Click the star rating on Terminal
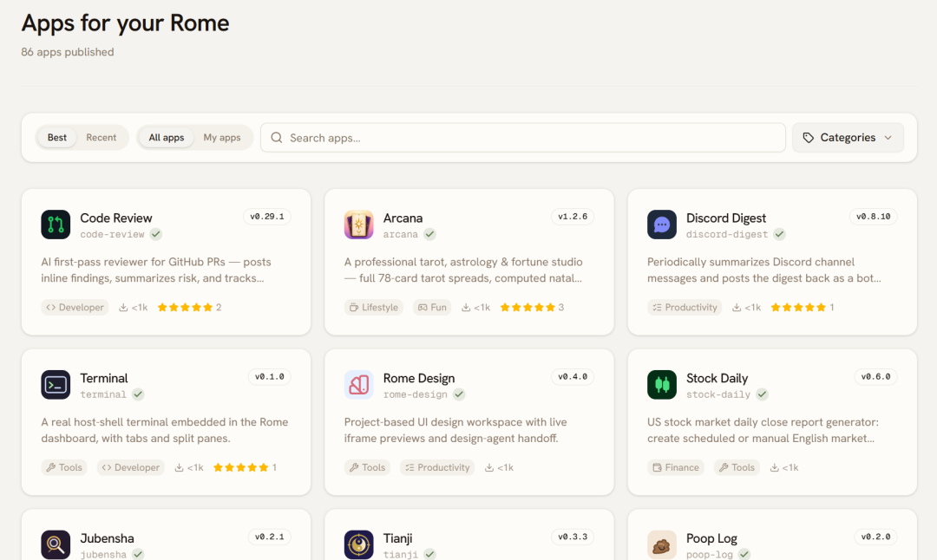Image resolution: width=937 pixels, height=560 pixels. 240,467
